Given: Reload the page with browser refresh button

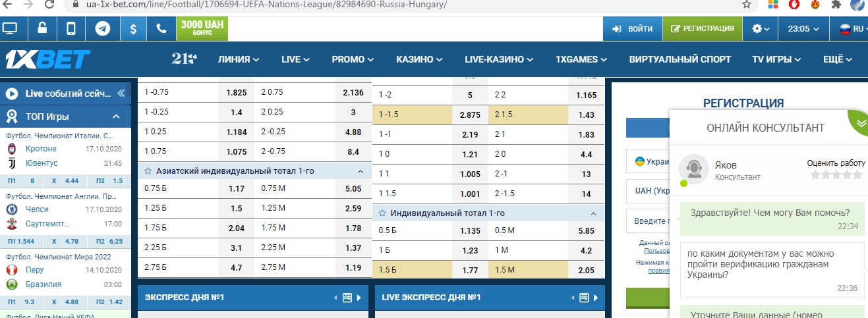Looking at the screenshot, I should pos(49,4).
